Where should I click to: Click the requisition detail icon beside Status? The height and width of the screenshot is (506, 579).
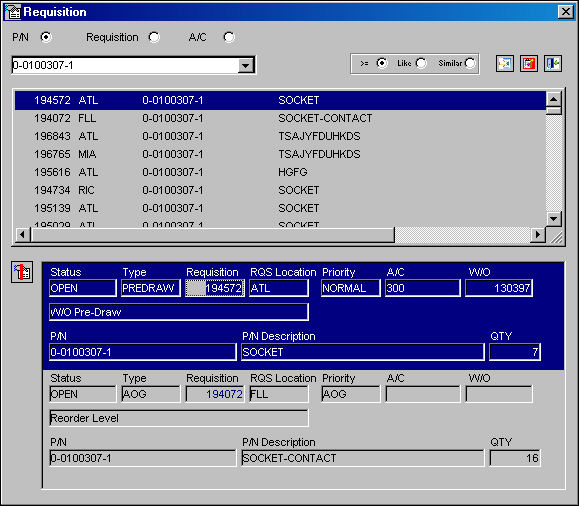pos(22,272)
